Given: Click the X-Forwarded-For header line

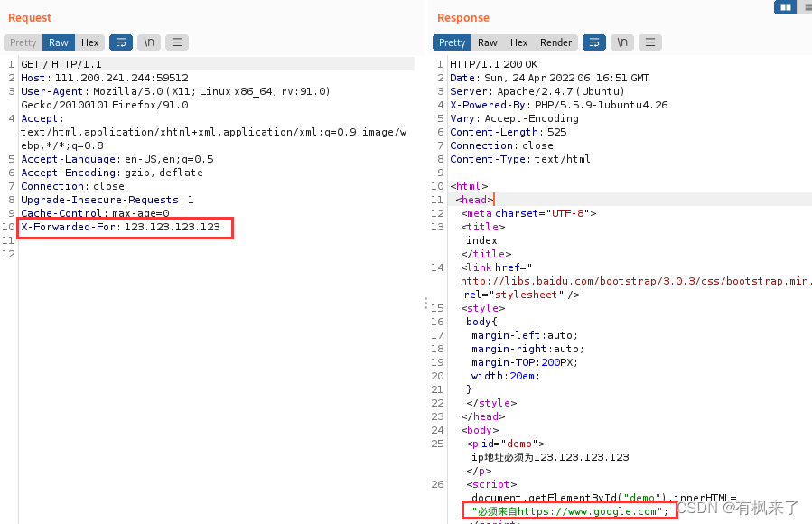Looking at the screenshot, I should (x=120, y=227).
